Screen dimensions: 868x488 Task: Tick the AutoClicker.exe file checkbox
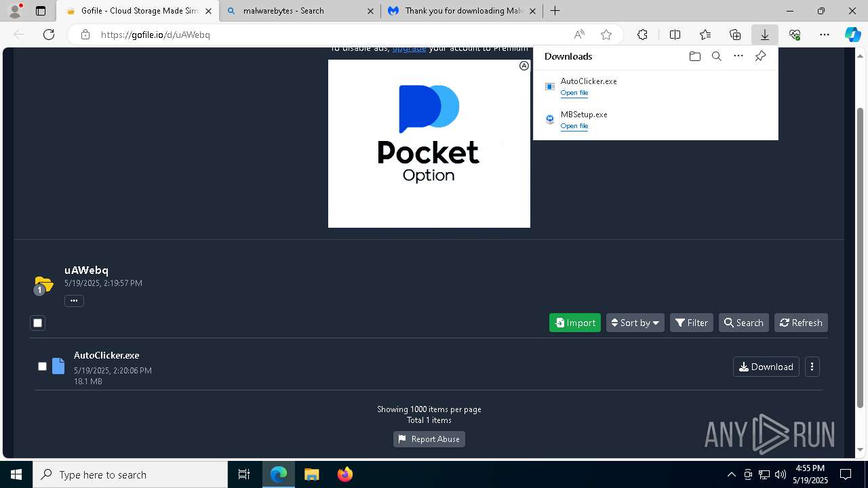point(42,366)
